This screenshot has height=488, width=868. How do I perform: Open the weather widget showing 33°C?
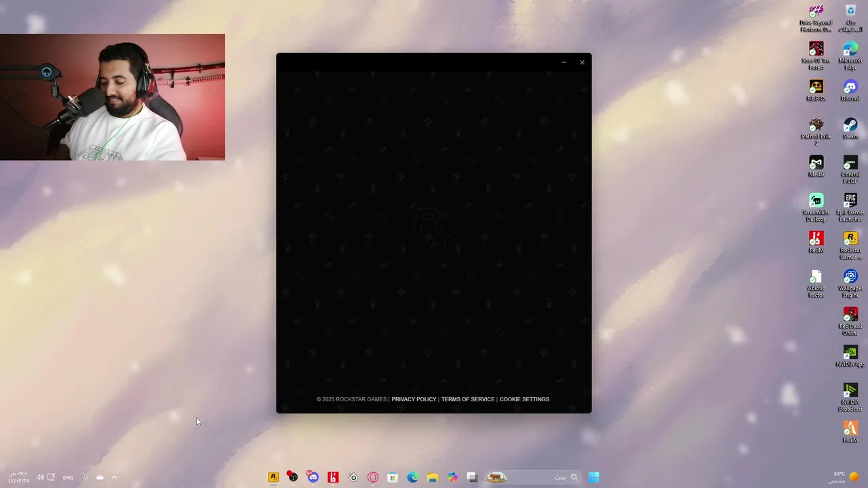coord(845,477)
